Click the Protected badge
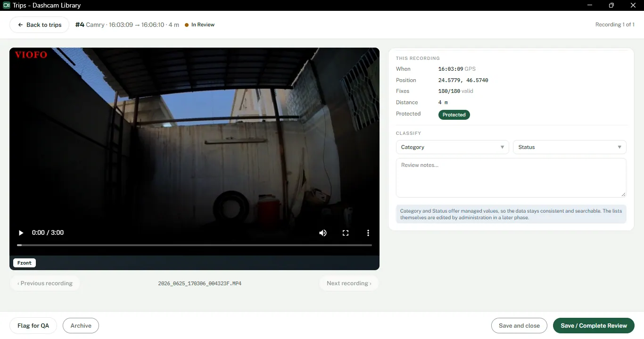Screen dimensions: 644x339 [x=454, y=115]
